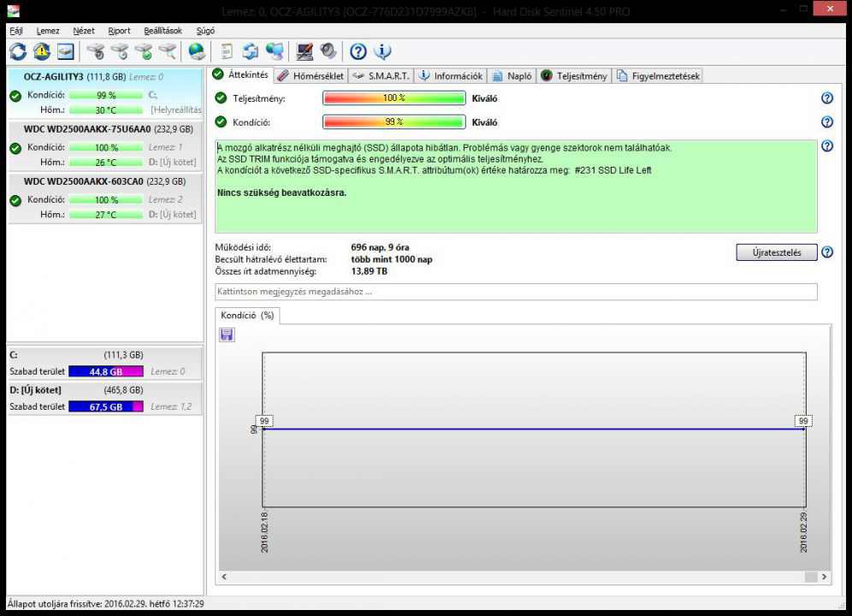
Task: Click help icon beside the Teljesítmény bar
Action: pos(827,98)
